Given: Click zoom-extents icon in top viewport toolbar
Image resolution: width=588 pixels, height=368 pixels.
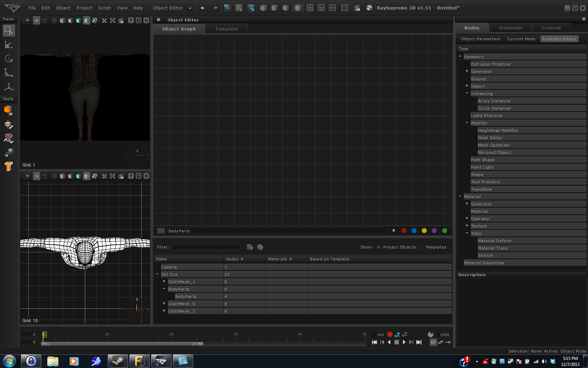Looking at the screenshot, I should coord(112,20).
